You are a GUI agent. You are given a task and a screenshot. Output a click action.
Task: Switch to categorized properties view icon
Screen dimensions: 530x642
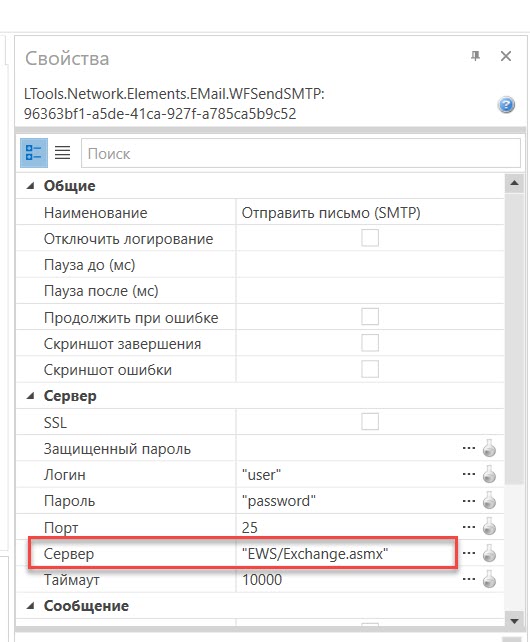34,153
